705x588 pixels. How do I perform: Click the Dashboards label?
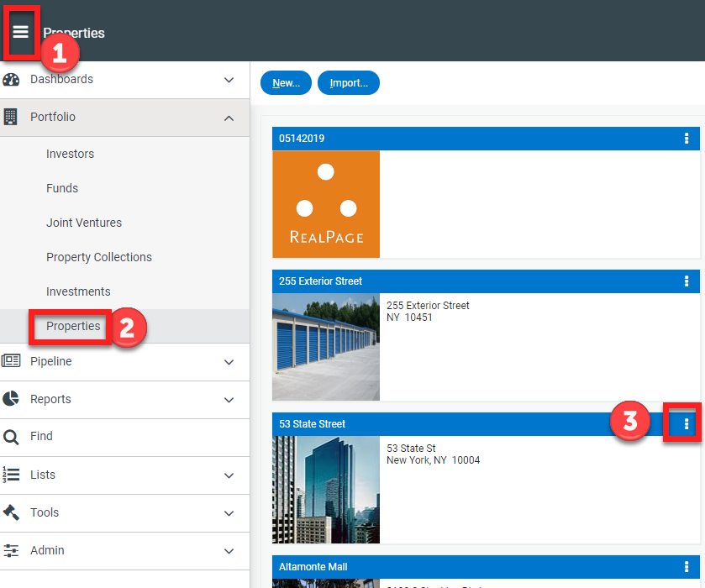[x=61, y=79]
